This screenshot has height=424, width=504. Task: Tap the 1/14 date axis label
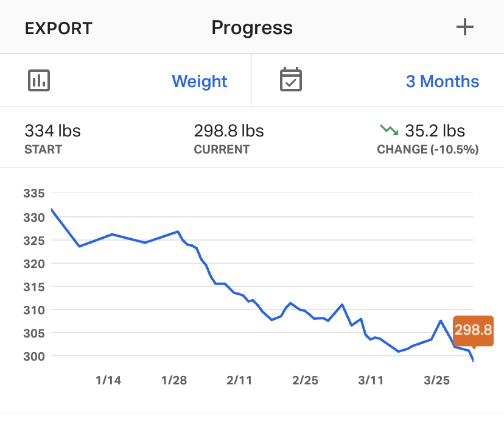point(108,381)
